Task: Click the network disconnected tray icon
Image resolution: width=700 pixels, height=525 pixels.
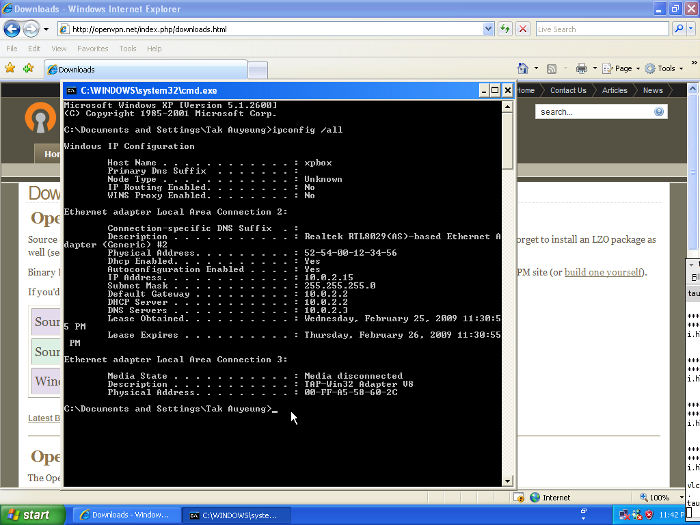Action: [625, 515]
